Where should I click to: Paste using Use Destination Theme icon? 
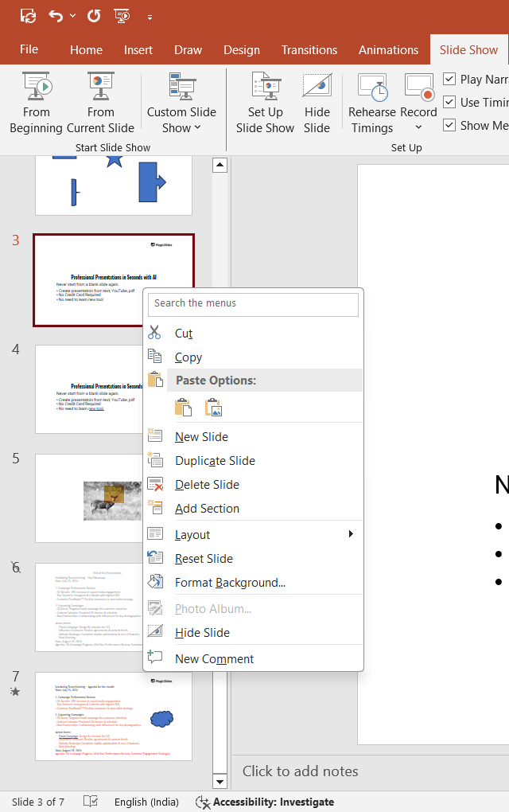(x=183, y=407)
